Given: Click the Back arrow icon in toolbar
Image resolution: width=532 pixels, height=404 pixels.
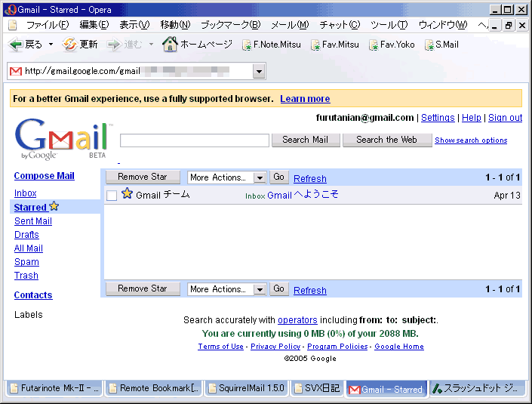Looking at the screenshot, I should pyautogui.click(x=16, y=45).
